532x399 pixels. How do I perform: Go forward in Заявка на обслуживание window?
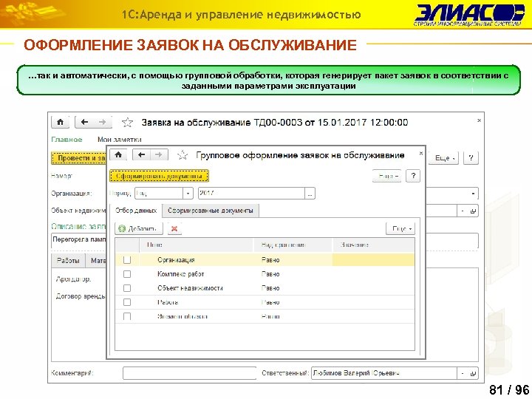pyautogui.click(x=103, y=122)
